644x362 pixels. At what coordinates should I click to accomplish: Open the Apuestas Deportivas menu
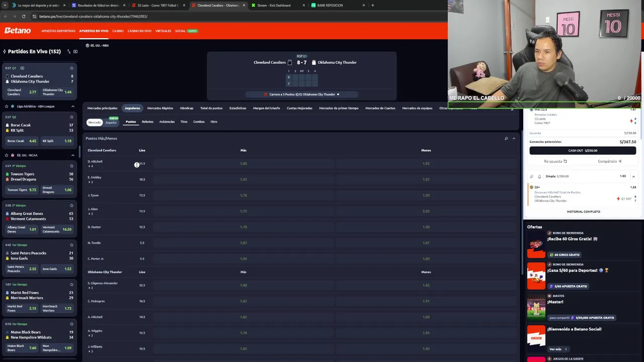pos(58,31)
